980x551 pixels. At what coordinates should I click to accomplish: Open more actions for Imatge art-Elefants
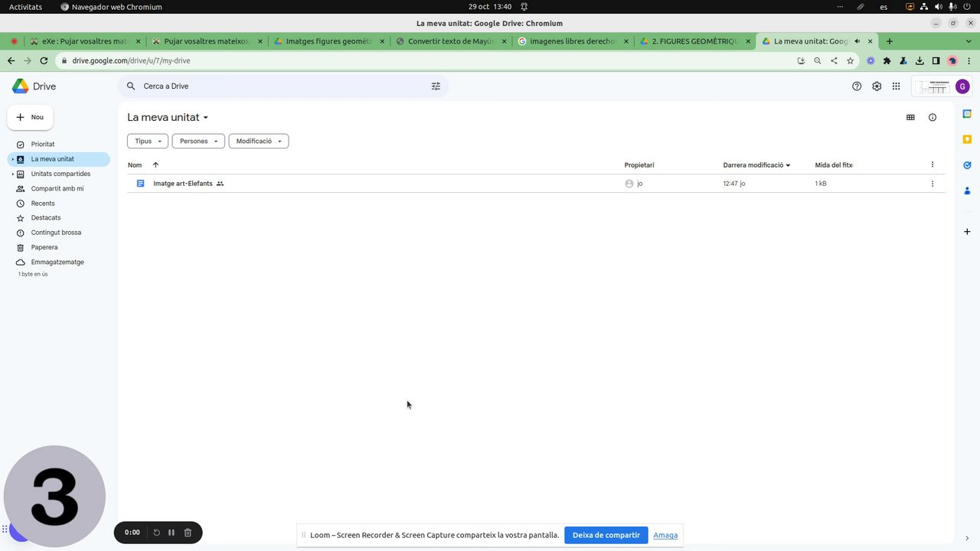pyautogui.click(x=932, y=184)
